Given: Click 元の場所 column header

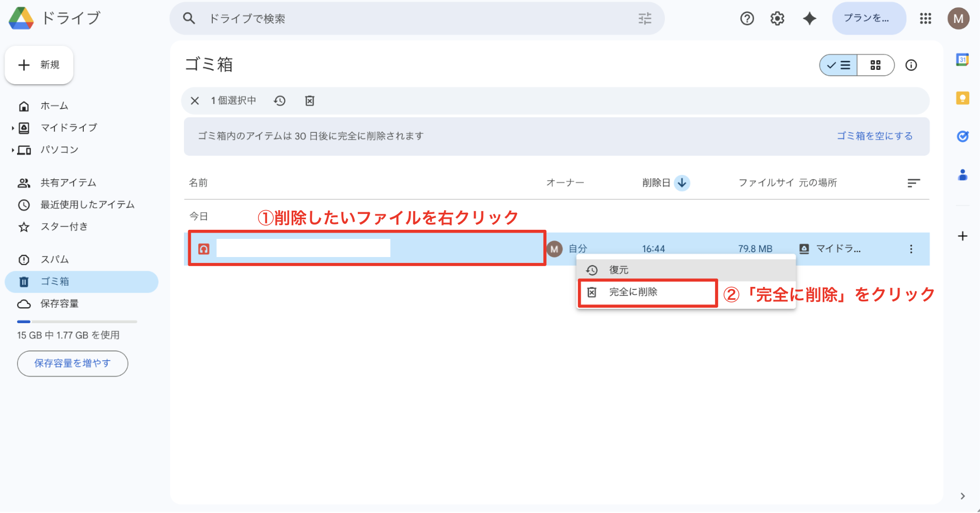Looking at the screenshot, I should pyautogui.click(x=818, y=183).
